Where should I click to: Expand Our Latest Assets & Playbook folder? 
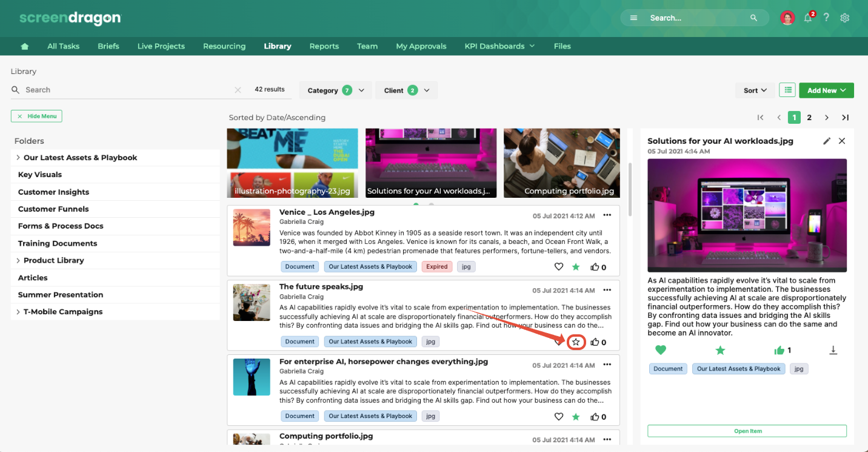[18, 158]
